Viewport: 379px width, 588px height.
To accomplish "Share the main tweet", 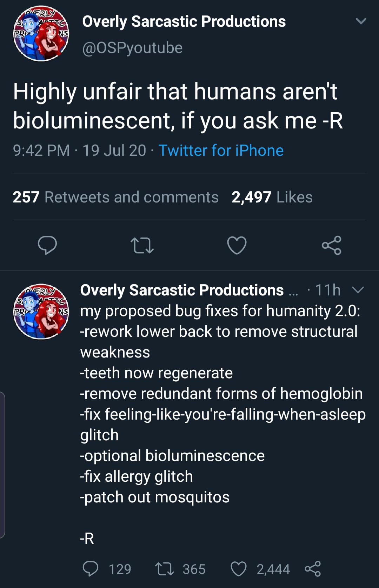I will tap(332, 245).
